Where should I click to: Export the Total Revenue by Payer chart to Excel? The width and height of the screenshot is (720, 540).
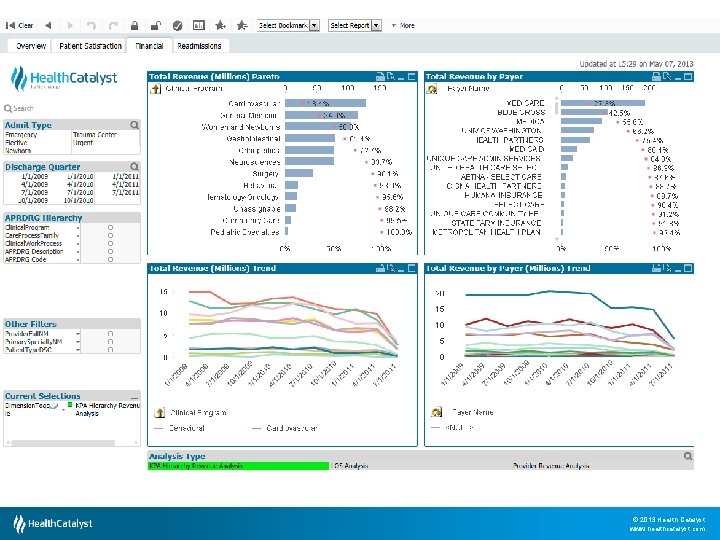point(667,77)
